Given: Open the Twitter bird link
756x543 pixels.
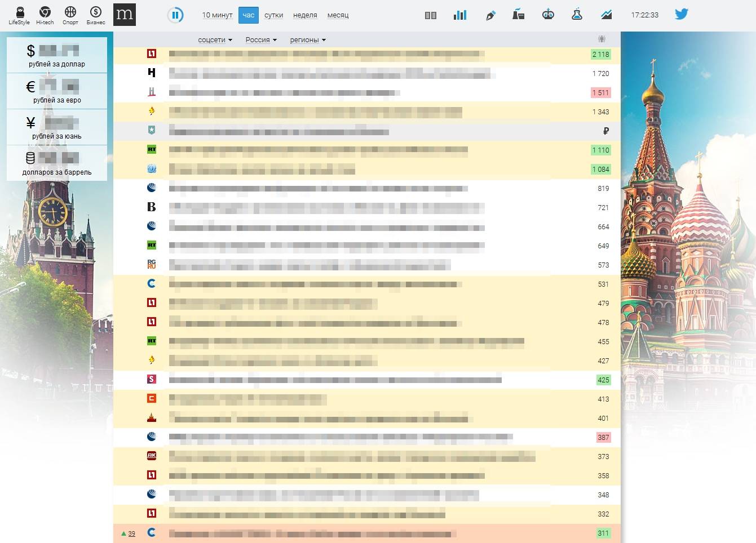Looking at the screenshot, I should [682, 15].
